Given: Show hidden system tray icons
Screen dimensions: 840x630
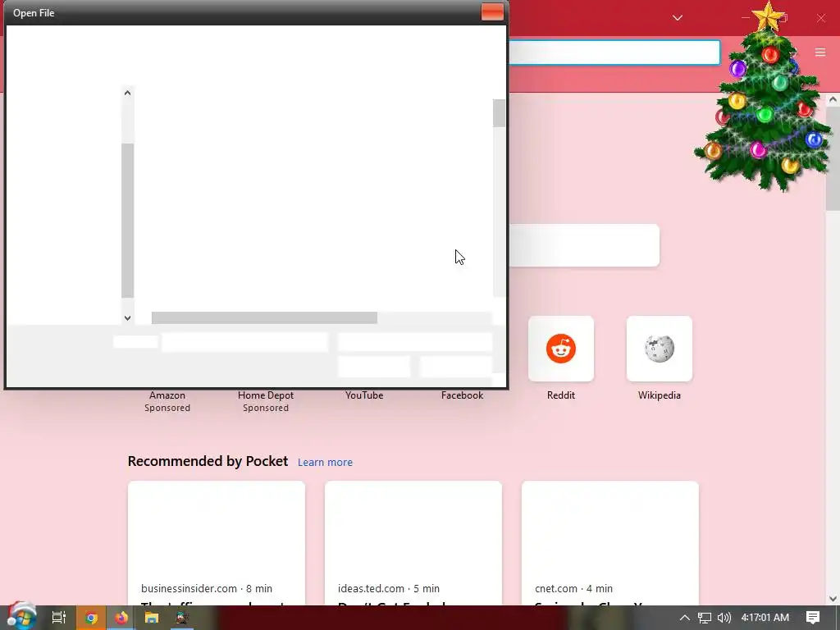Looking at the screenshot, I should [x=685, y=618].
